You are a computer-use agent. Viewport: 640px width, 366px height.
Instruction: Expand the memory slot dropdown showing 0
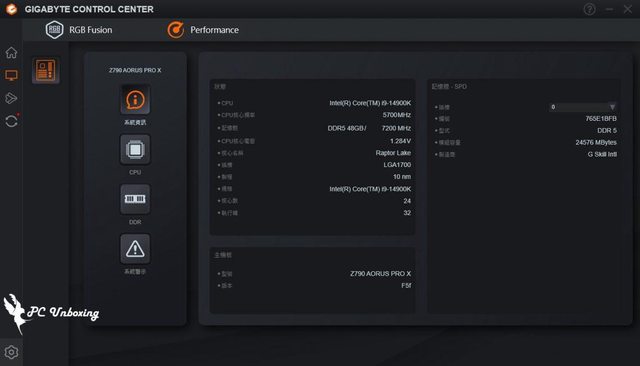tap(583, 107)
